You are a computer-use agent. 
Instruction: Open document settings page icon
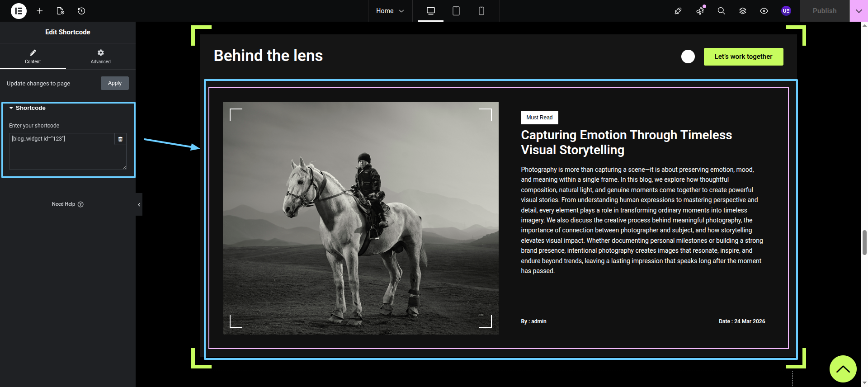point(60,11)
